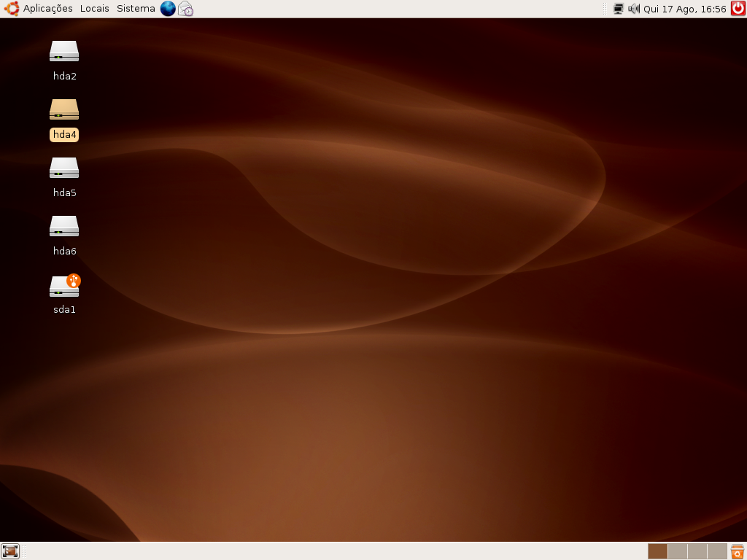Click the Ubuntu logo in top panel
Image resolution: width=747 pixels, height=560 pixels.
tap(12, 9)
